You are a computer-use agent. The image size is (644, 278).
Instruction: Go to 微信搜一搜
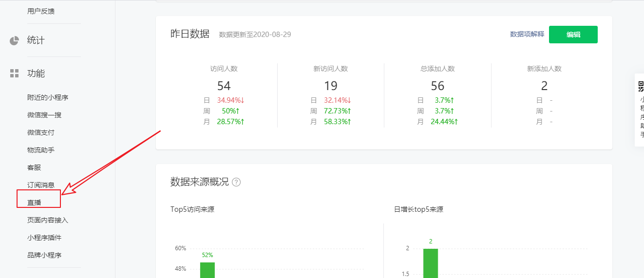[x=44, y=115]
